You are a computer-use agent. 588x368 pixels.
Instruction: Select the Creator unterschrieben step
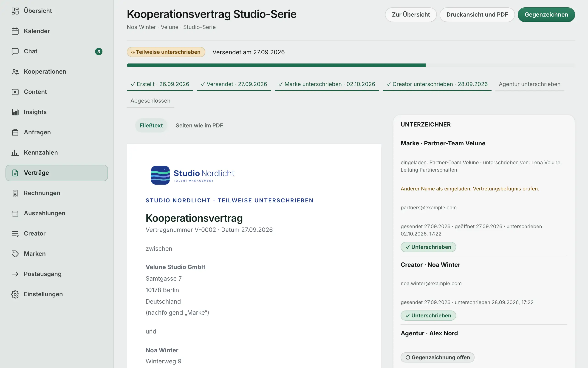437,84
